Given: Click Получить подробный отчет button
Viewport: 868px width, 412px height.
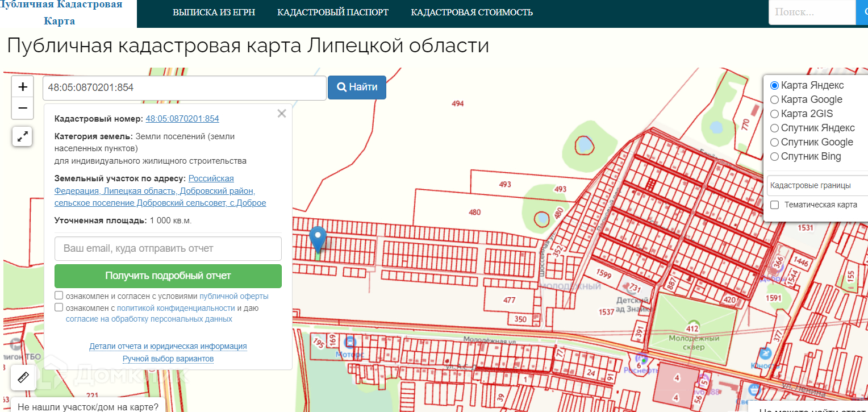Looking at the screenshot, I should [x=168, y=276].
